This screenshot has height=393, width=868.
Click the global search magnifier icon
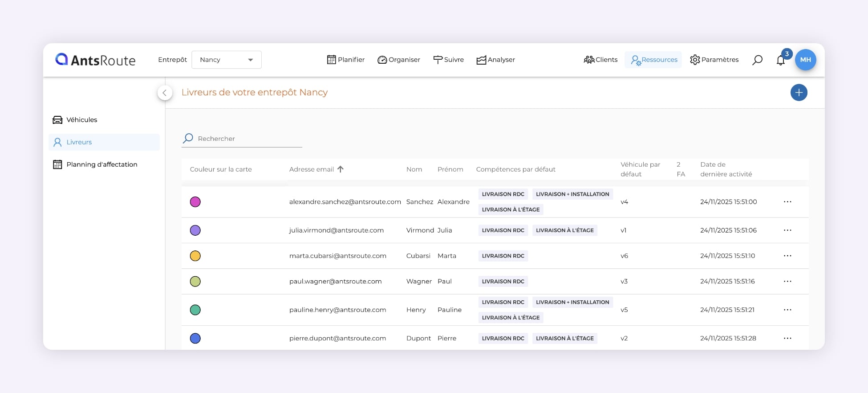757,60
